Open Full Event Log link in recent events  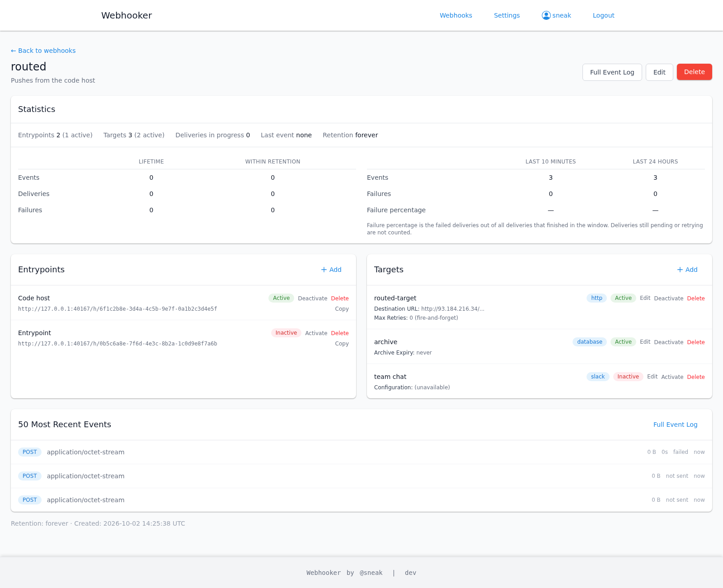pyautogui.click(x=675, y=425)
